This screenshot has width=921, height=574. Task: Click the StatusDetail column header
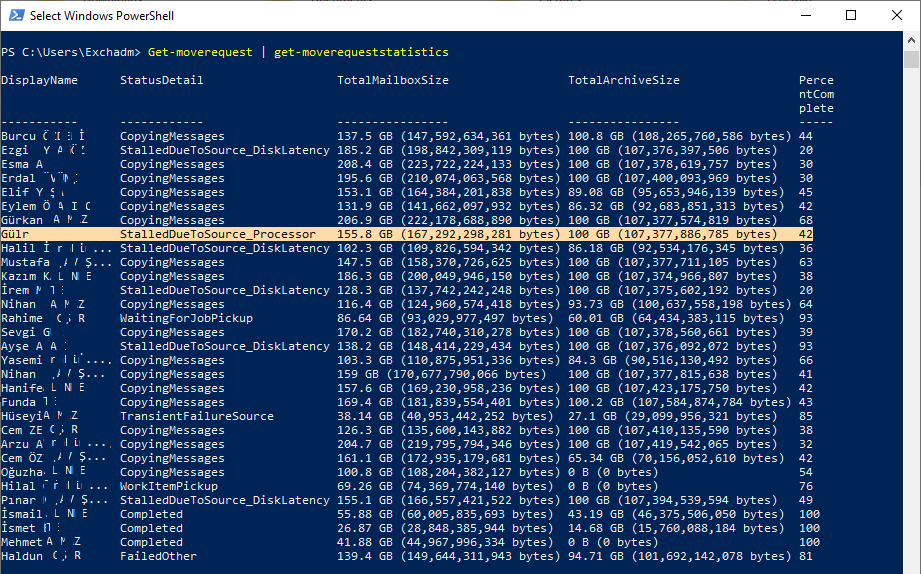[162, 80]
